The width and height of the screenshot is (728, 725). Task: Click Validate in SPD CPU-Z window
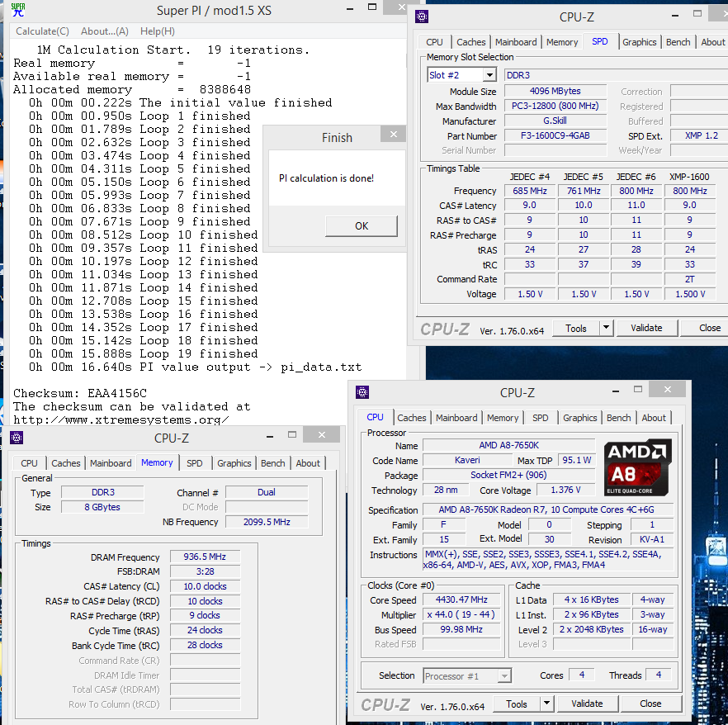pyautogui.click(x=646, y=328)
